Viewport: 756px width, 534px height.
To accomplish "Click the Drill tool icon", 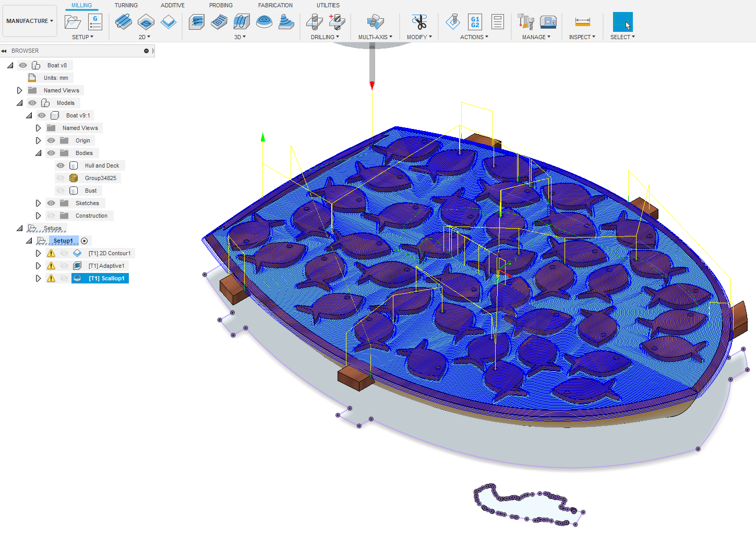I will pos(315,22).
